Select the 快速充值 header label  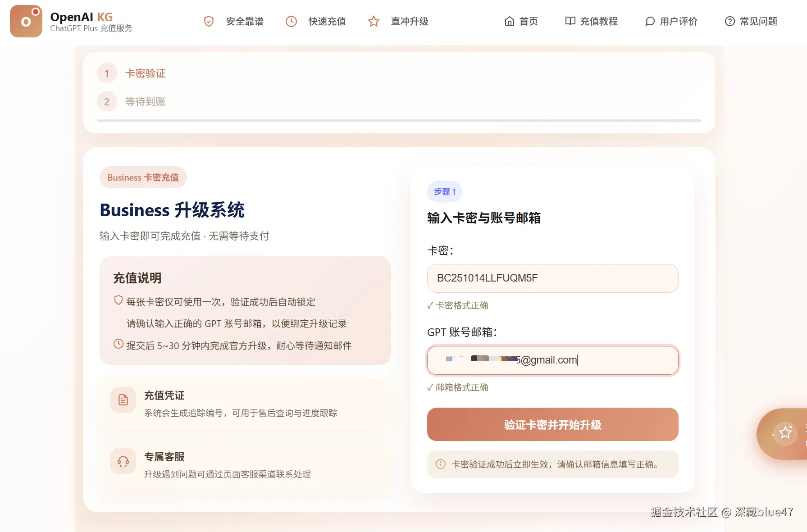click(x=327, y=21)
